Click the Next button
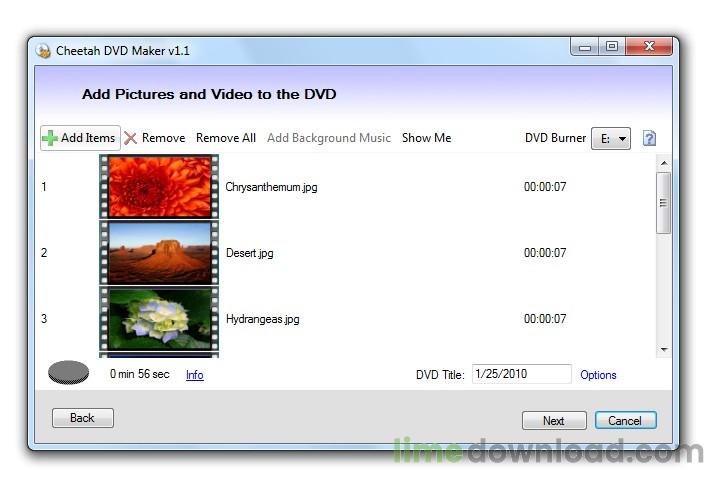Image resolution: width=711 pixels, height=482 pixels. [554, 421]
